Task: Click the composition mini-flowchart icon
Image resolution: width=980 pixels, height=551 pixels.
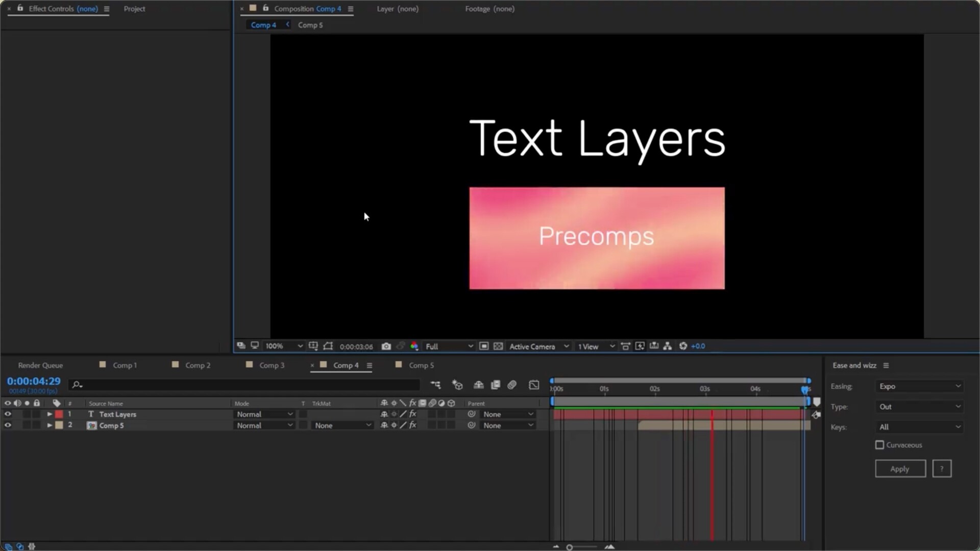Action: coord(435,385)
